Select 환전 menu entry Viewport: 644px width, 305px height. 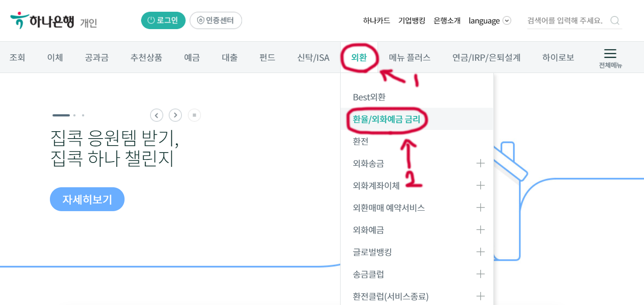pos(361,141)
